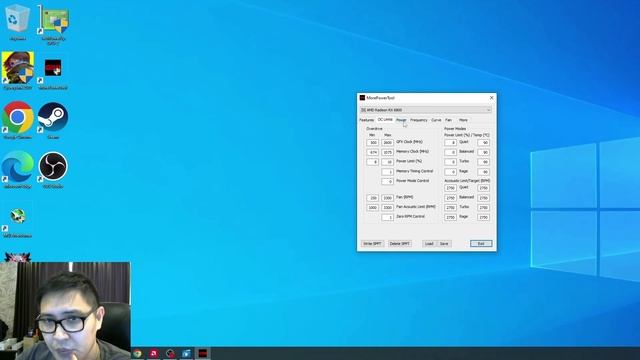Viewport: 640px width, 360px height.
Task: Switch to the Features tab
Action: point(367,120)
